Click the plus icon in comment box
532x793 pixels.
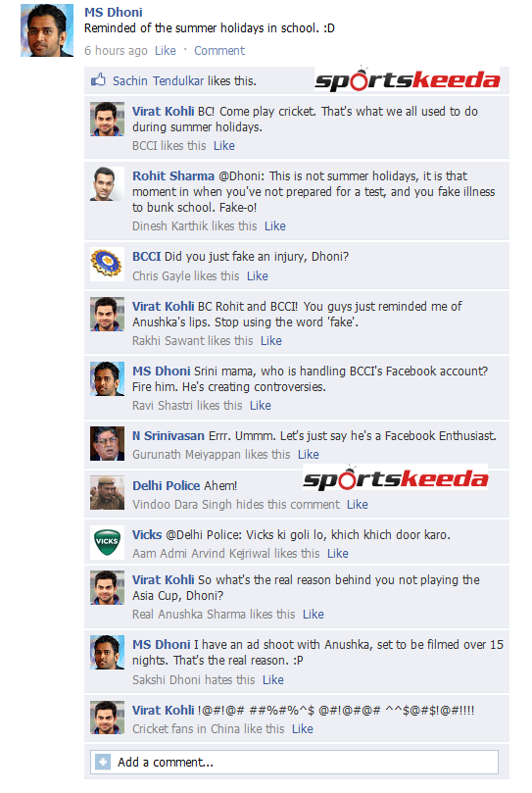tap(103, 762)
